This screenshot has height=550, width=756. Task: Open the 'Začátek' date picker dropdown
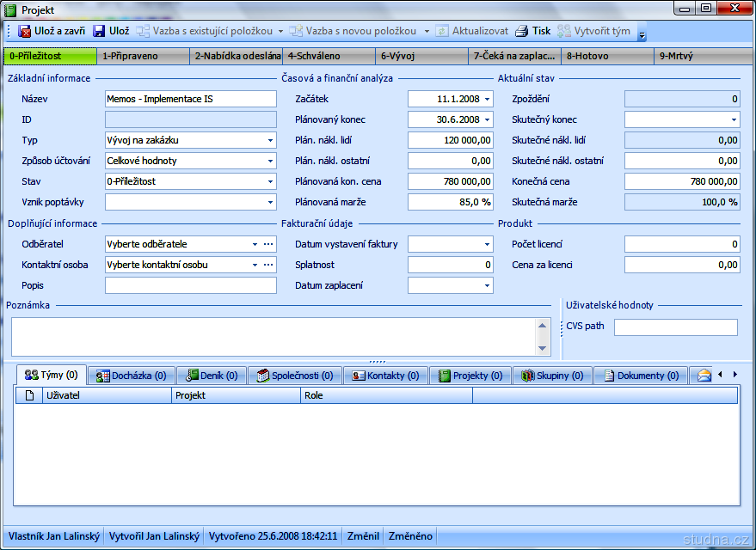pos(487,99)
